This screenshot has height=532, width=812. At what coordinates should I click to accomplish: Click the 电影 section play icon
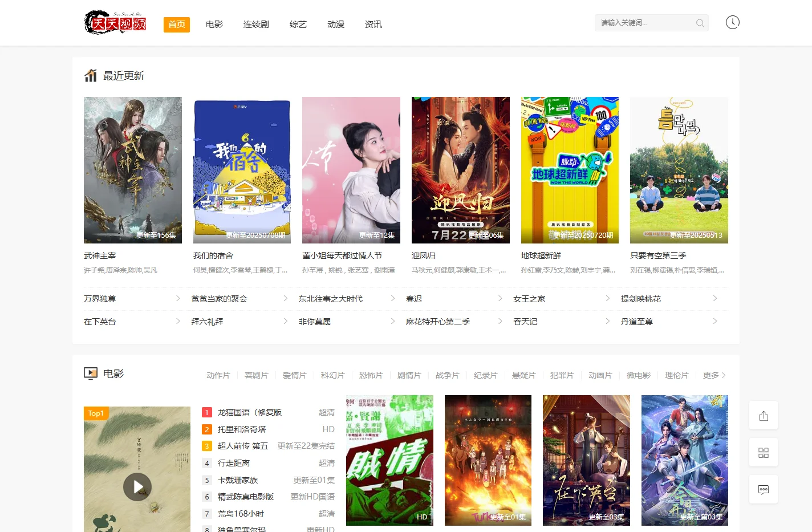coord(91,373)
